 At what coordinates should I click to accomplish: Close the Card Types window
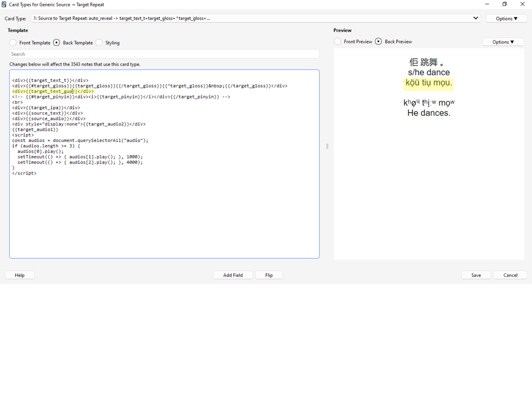coord(523,4)
